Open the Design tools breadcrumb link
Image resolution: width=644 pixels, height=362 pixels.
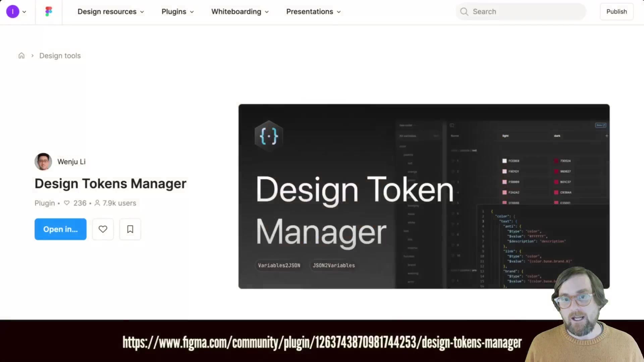60,56
